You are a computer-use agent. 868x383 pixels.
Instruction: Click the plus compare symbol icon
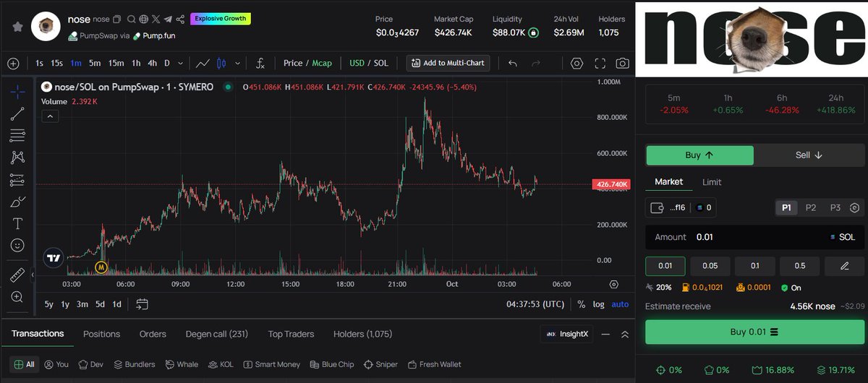(x=13, y=64)
